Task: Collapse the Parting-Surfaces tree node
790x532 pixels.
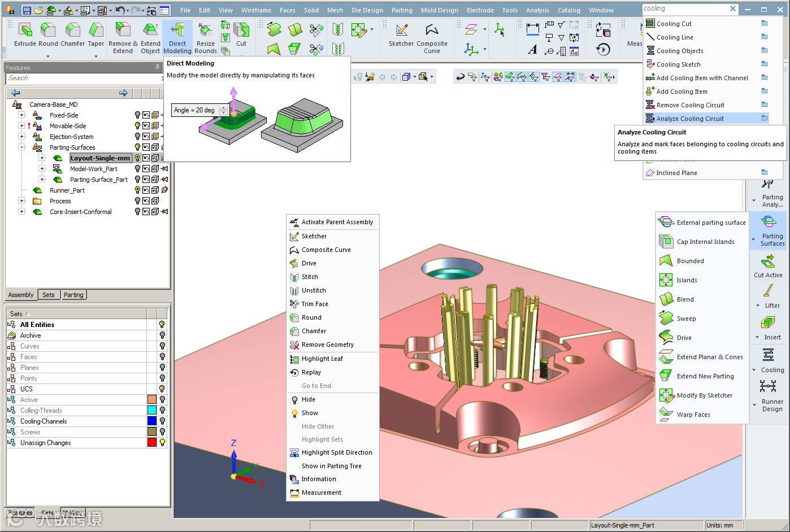Action: click(x=21, y=147)
